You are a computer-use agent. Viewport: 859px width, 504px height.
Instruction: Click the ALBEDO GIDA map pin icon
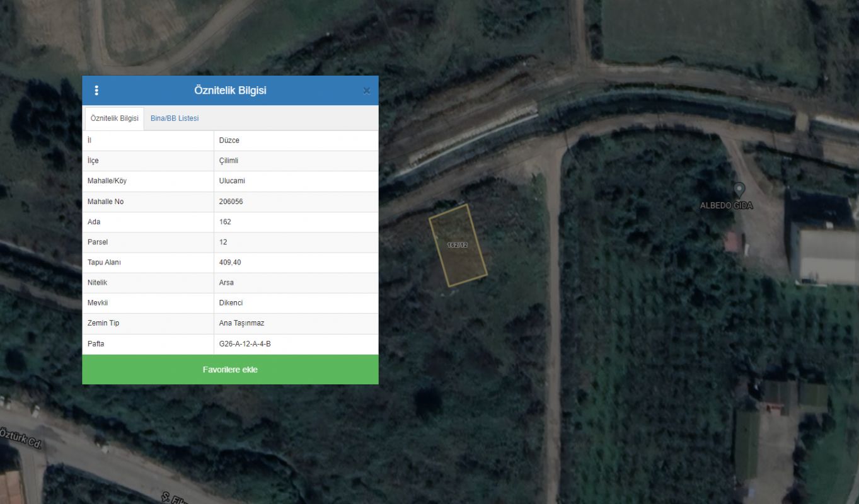[739, 189]
